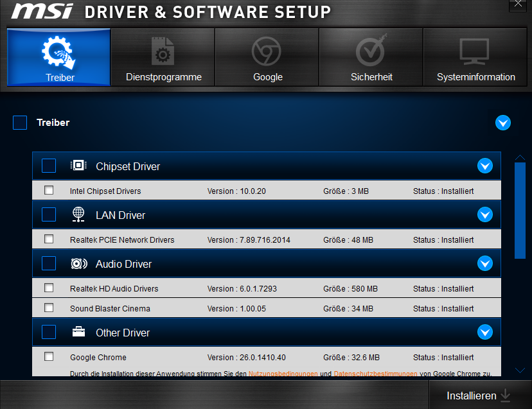The image size is (532, 409).
Task: Click Größe : 32.6 MB text
Action: (351, 358)
